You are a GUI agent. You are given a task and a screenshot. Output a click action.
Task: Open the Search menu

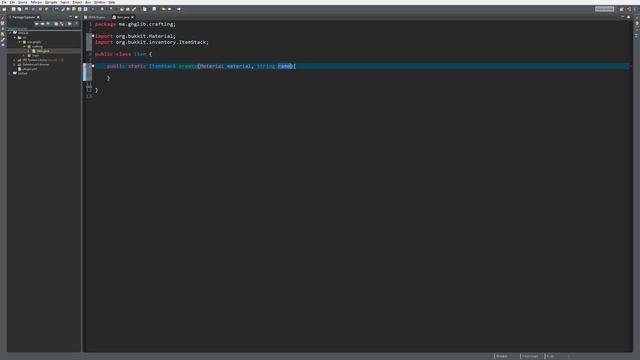click(64, 2)
